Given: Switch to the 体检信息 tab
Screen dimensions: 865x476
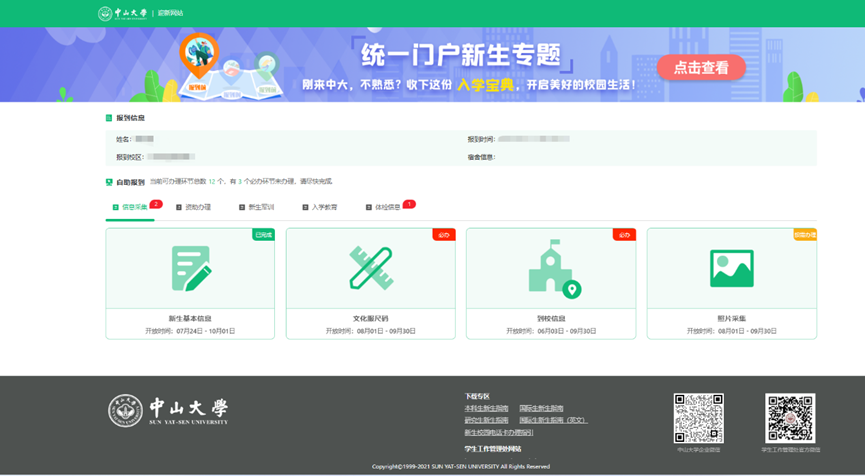Looking at the screenshot, I should [383, 207].
